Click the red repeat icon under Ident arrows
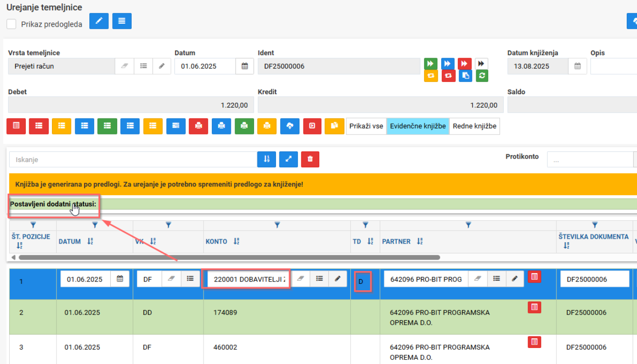 tap(448, 76)
